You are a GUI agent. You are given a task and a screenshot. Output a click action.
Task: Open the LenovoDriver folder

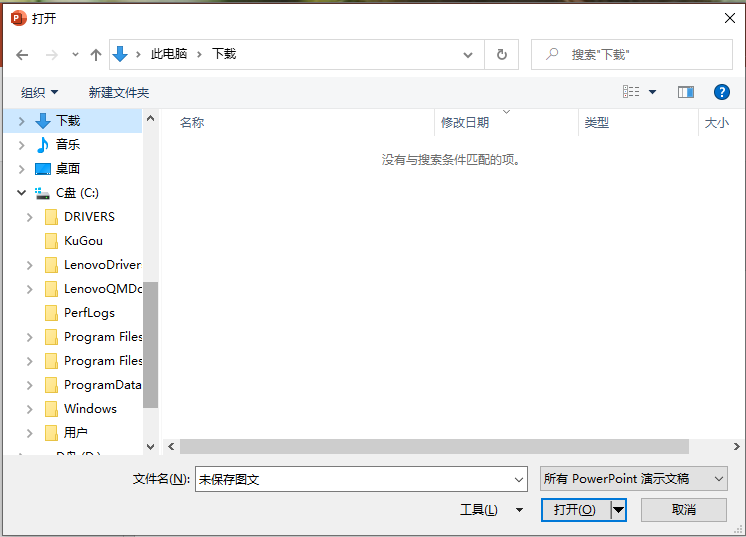102,264
